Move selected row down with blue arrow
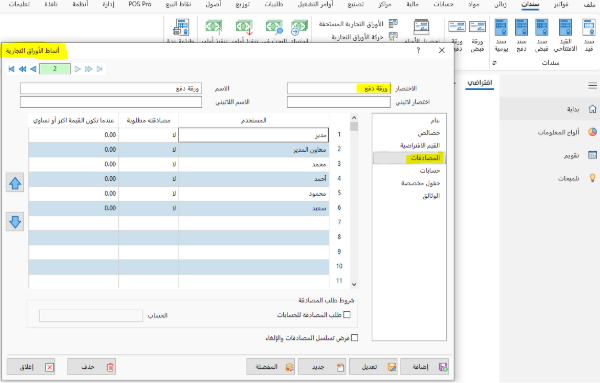The image size is (600, 383). [15, 222]
